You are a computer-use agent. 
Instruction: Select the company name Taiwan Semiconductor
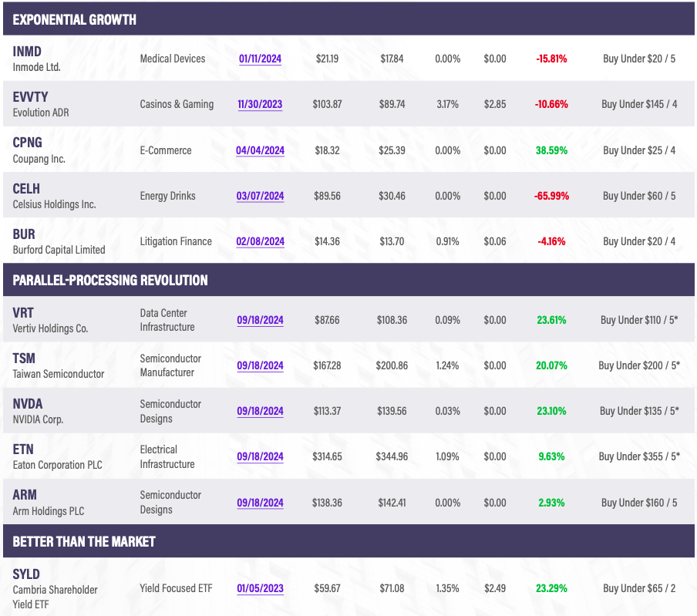(x=59, y=374)
